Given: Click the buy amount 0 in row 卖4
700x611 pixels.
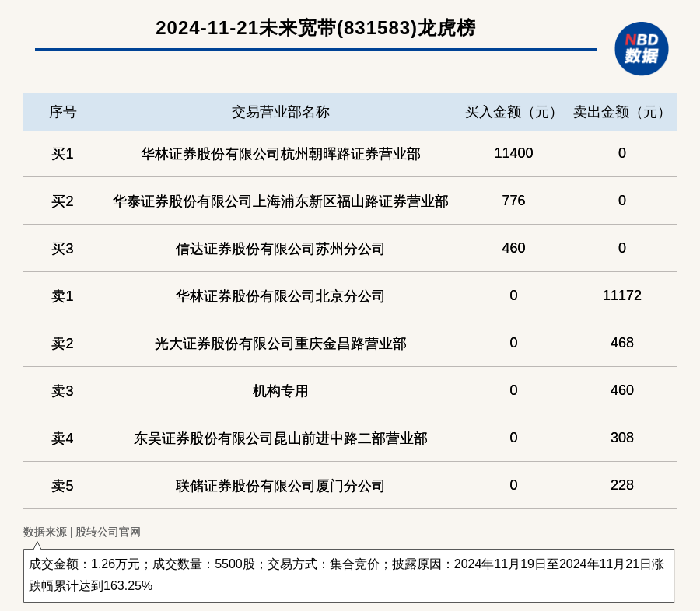Looking at the screenshot, I should [513, 437].
